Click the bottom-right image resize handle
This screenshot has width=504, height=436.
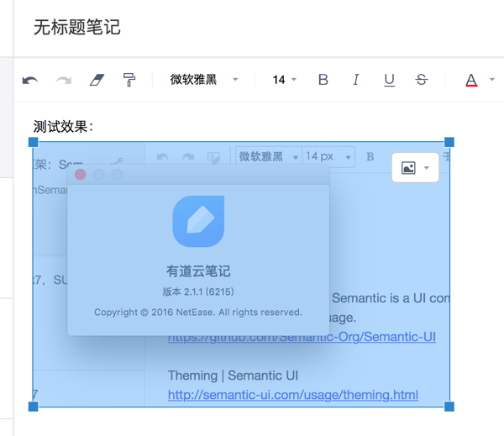[449, 407]
